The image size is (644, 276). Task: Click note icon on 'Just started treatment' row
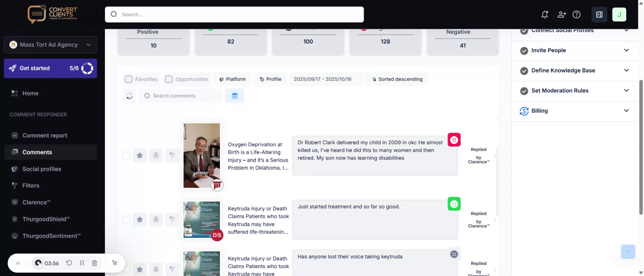coord(156,219)
